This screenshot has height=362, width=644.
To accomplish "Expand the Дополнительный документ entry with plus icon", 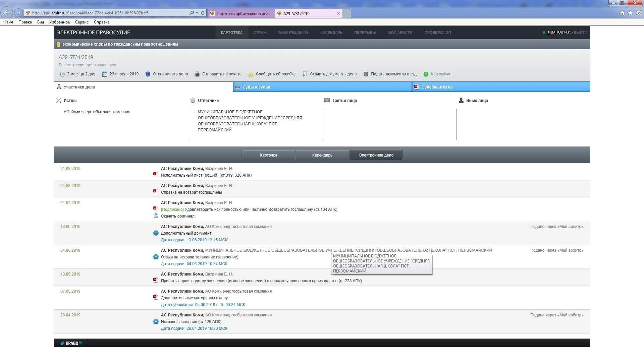I will click(x=156, y=233).
